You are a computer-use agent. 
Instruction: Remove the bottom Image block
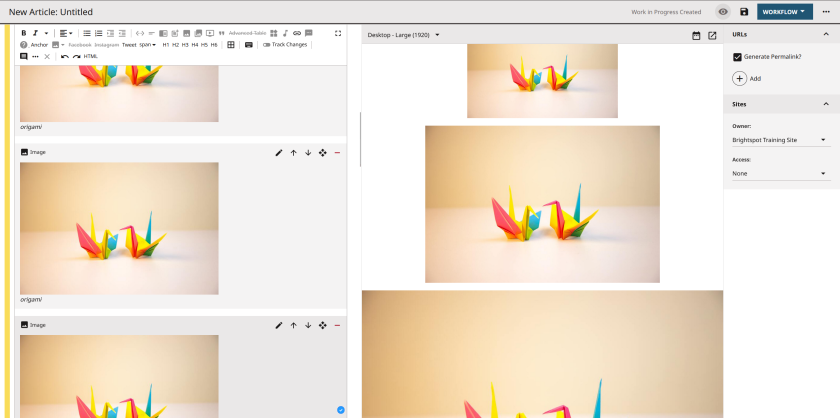pos(337,325)
